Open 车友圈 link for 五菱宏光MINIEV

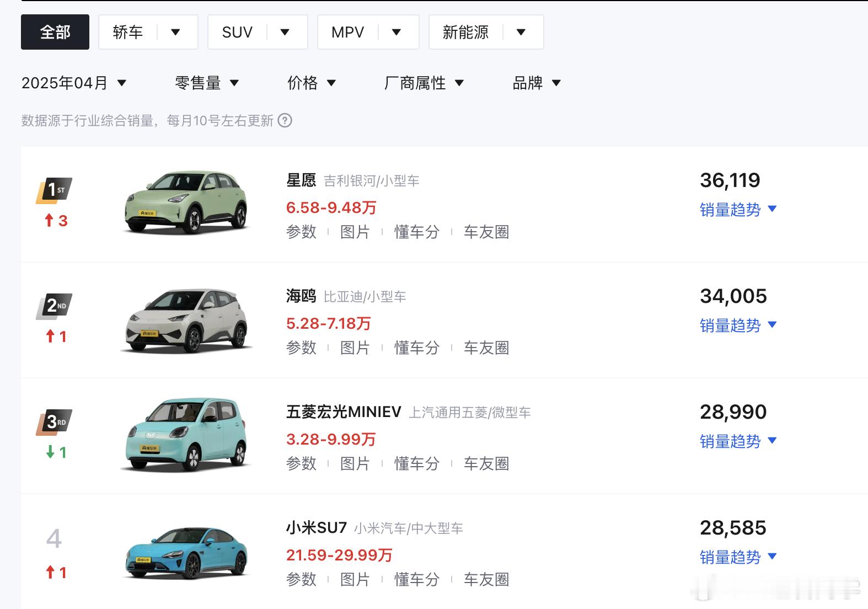[486, 464]
